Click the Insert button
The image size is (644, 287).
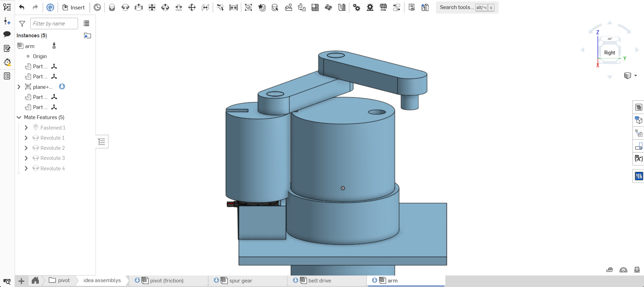click(x=74, y=7)
